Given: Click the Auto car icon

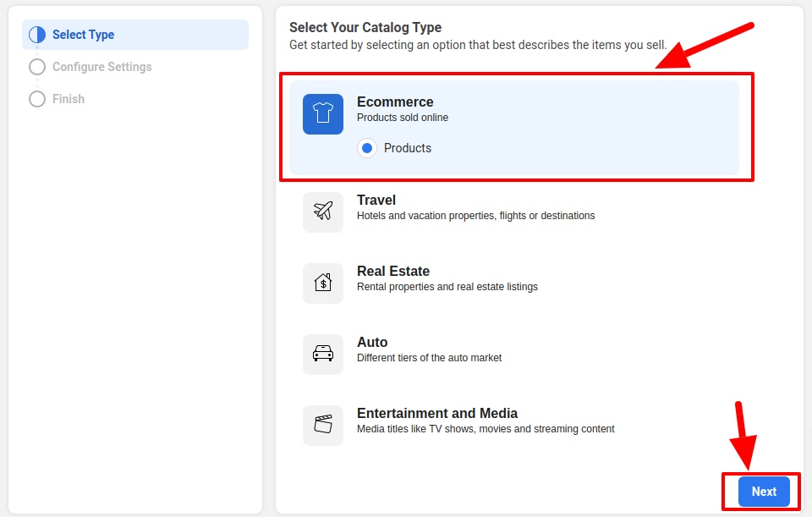Looking at the screenshot, I should point(323,354).
